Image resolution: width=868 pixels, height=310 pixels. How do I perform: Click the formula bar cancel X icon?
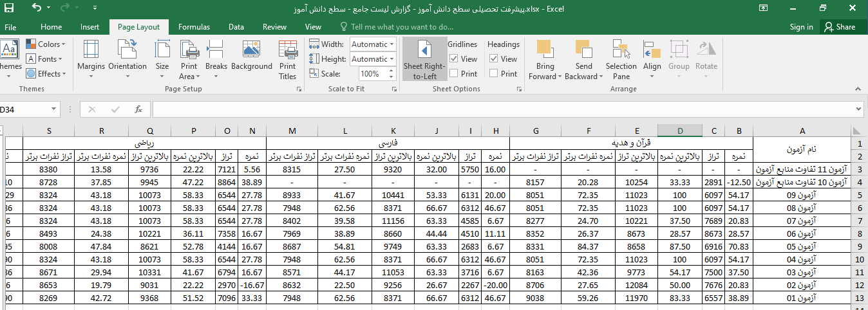[x=92, y=110]
